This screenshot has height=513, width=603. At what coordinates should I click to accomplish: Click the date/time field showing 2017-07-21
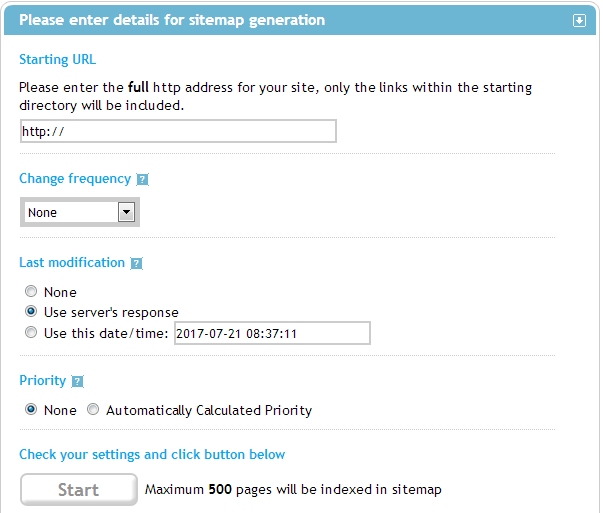272,333
